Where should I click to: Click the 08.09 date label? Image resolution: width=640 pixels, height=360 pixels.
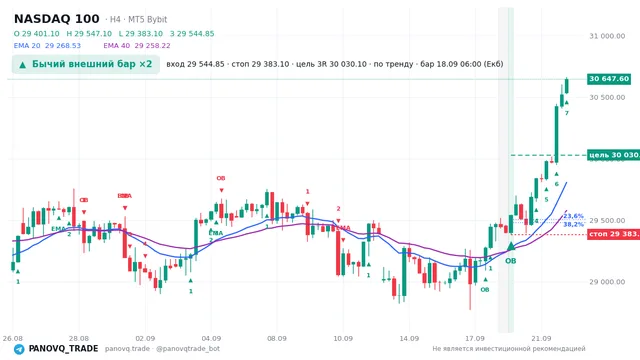pyautogui.click(x=276, y=338)
